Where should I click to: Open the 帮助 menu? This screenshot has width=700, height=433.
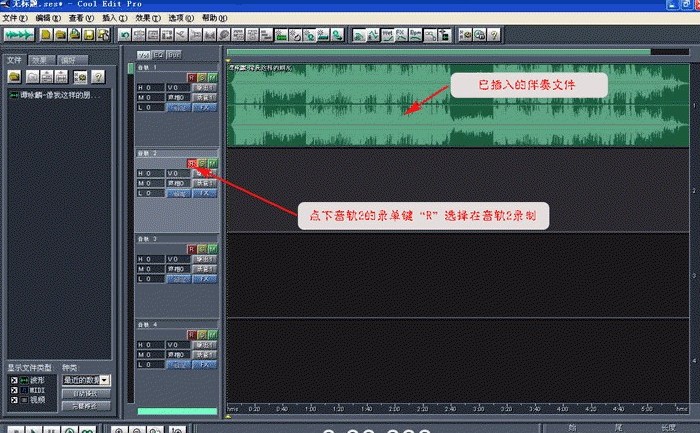(x=214, y=18)
